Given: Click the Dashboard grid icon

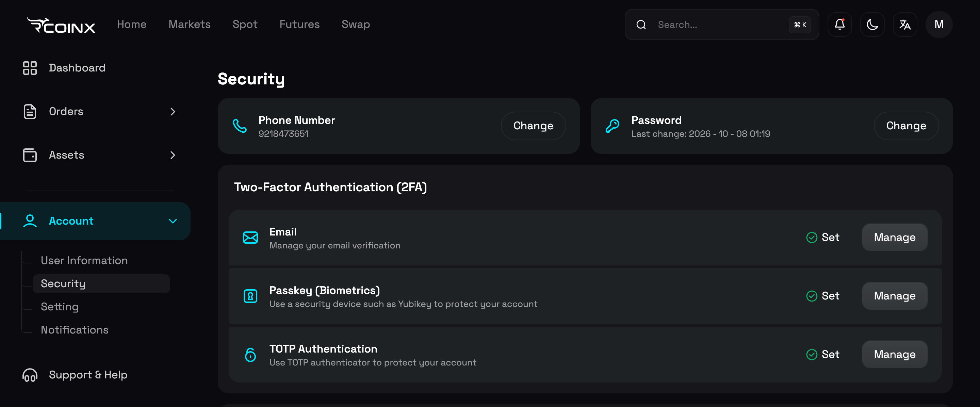Looking at the screenshot, I should pos(30,68).
